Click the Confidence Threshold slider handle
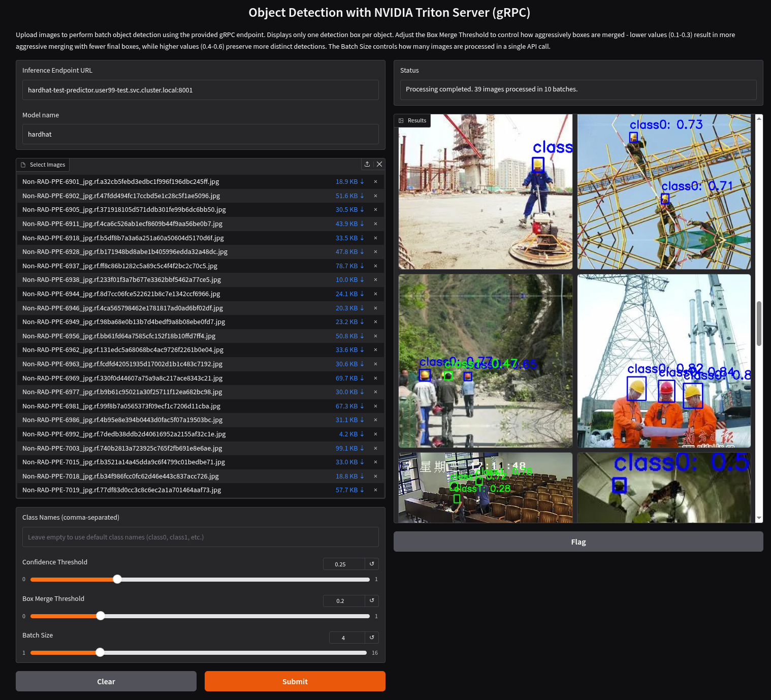This screenshot has height=700, width=771. click(117, 579)
